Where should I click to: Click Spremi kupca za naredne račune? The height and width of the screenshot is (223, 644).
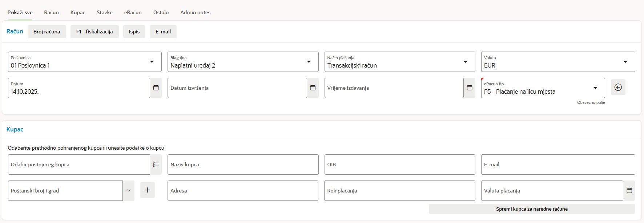point(531,209)
